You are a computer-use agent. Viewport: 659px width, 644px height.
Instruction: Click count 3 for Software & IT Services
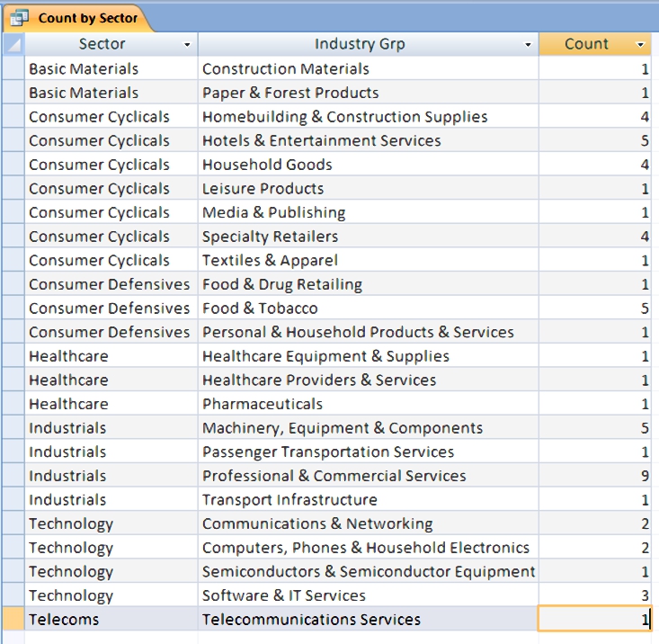tap(594, 595)
